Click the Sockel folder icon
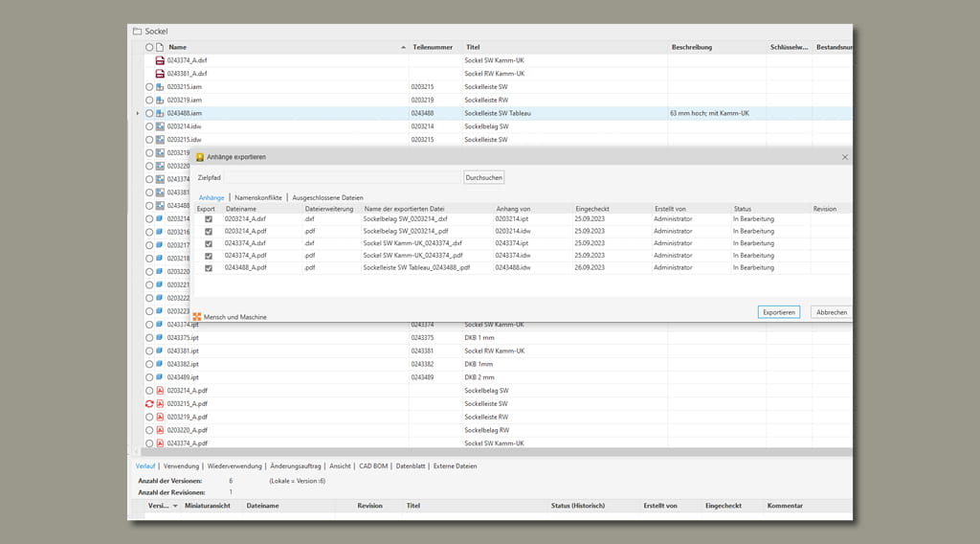 coord(137,32)
